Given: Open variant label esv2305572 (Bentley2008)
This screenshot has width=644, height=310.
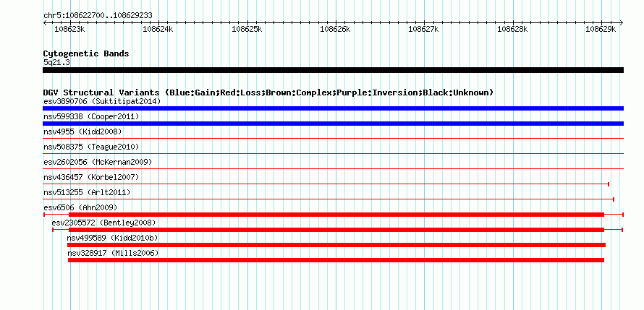Looking at the screenshot, I should coord(104,223).
